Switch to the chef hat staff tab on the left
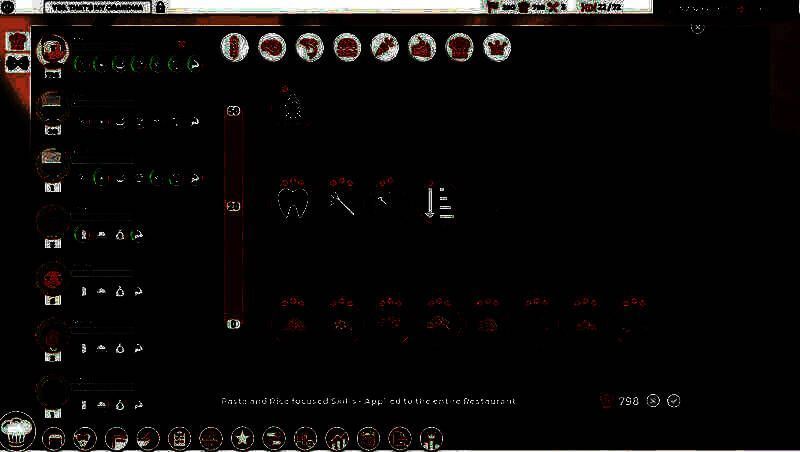The image size is (800, 452). (16, 42)
